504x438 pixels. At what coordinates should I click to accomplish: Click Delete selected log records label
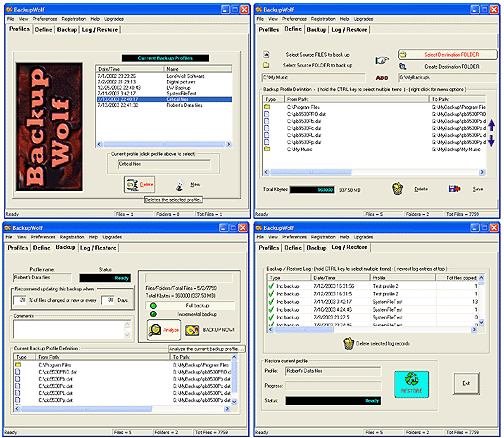tap(383, 344)
